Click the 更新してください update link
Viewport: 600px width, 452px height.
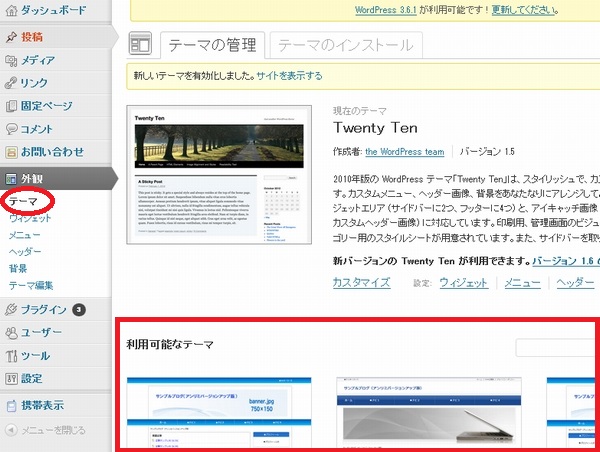tap(523, 10)
